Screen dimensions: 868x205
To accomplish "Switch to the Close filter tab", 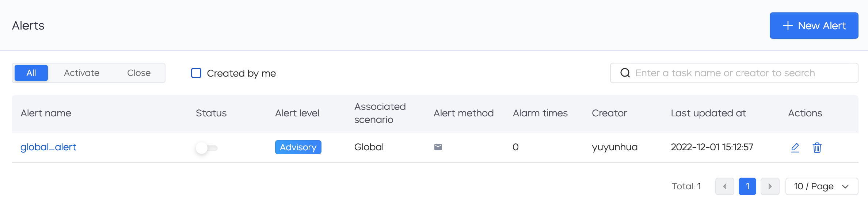I will pyautogui.click(x=139, y=73).
